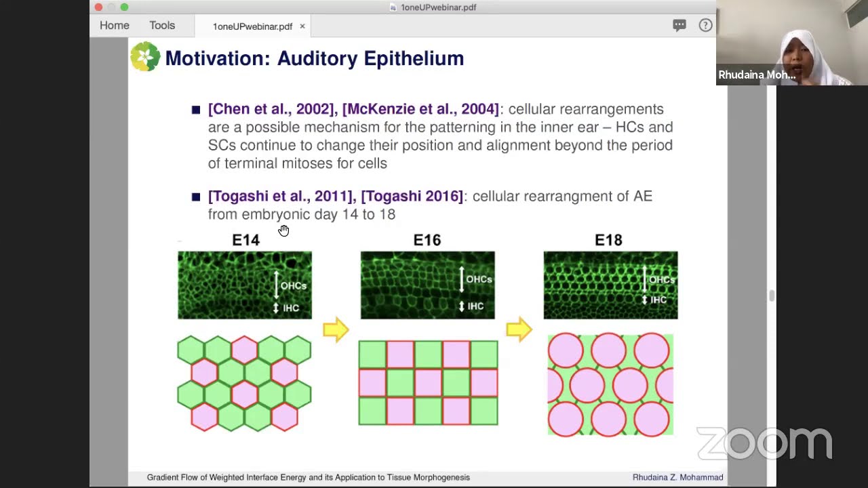Screen dimensions: 868x488
Task: Click the 'Rhudaina Moh...' name label
Action: (x=757, y=75)
